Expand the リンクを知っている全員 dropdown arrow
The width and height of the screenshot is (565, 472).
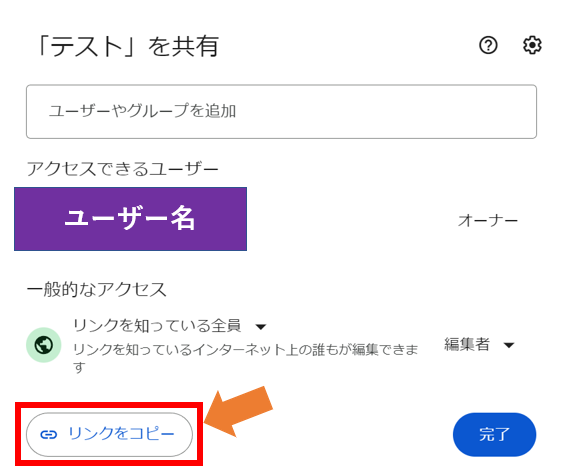[x=261, y=327]
